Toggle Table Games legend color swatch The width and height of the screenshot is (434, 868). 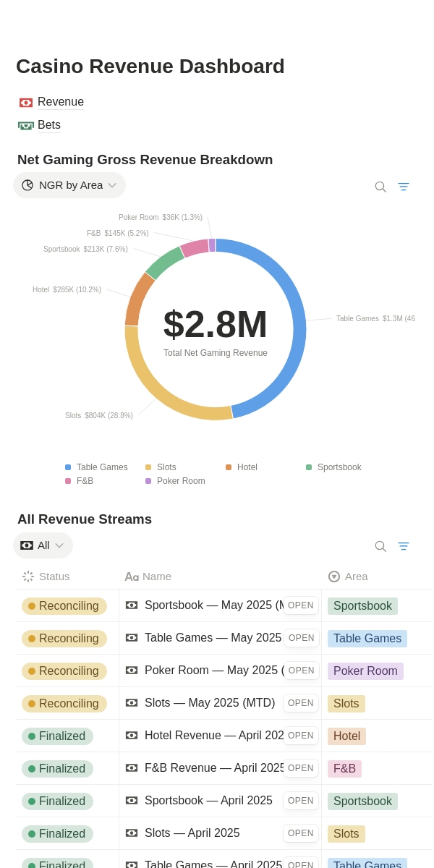(x=68, y=467)
